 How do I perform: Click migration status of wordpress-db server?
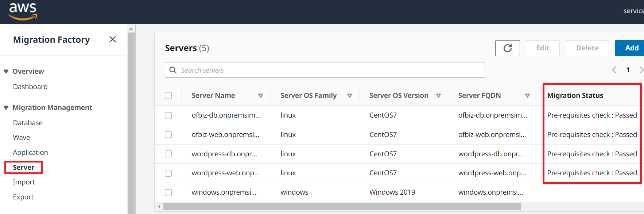coord(592,154)
